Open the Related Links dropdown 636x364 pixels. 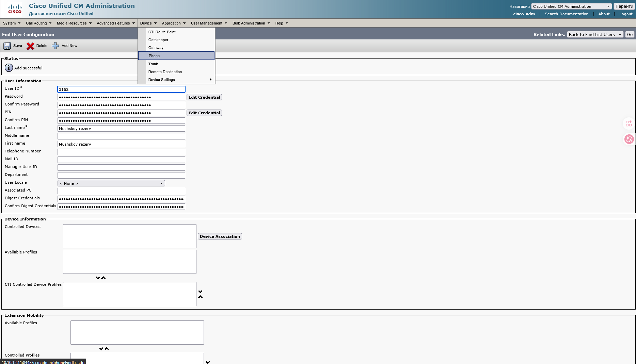(595, 34)
